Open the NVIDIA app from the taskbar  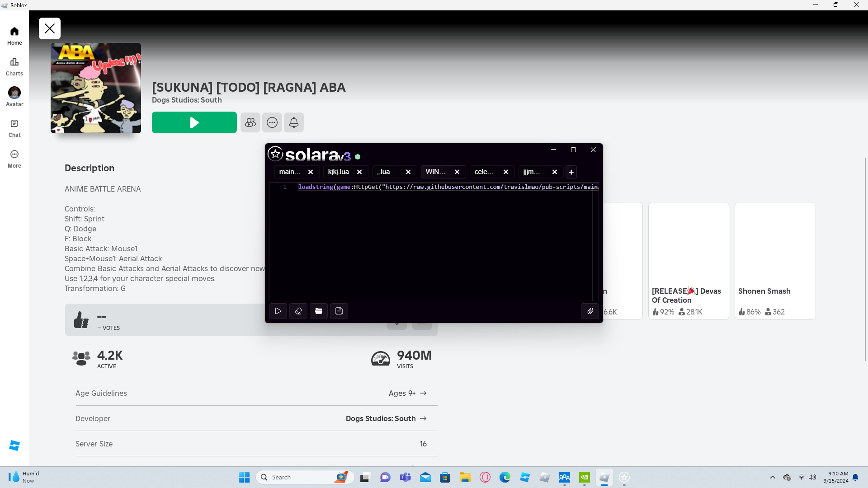pyautogui.click(x=584, y=477)
